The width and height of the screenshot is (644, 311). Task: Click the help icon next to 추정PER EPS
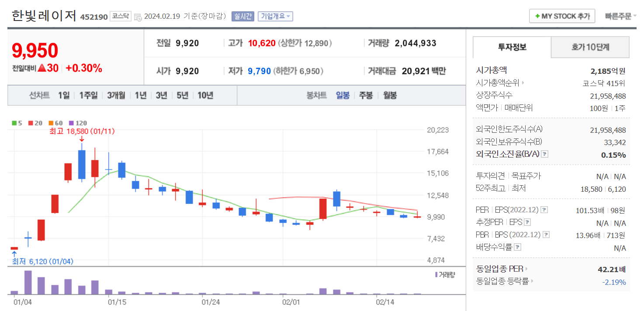[528, 222]
